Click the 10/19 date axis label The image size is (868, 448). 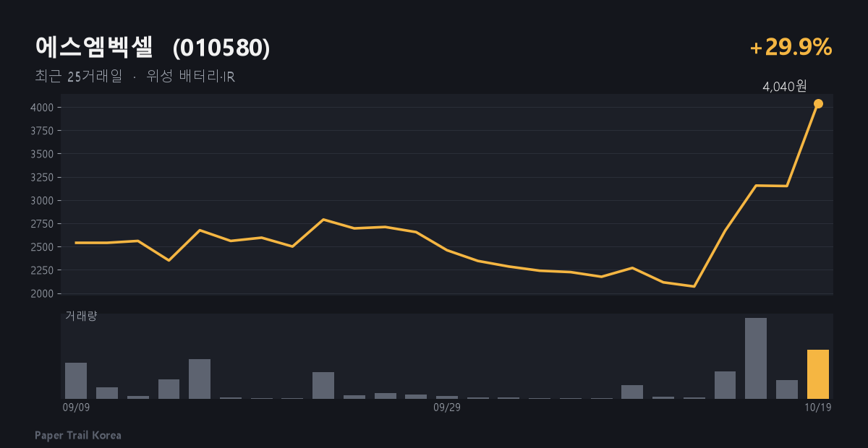click(x=818, y=408)
